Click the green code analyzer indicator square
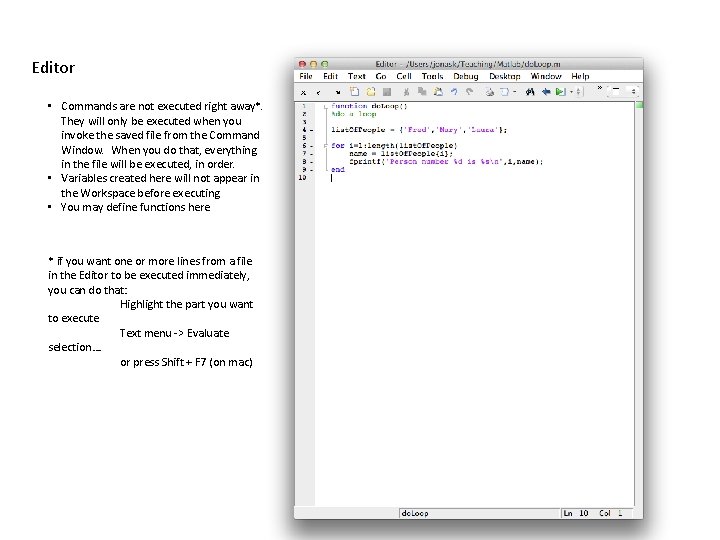The image size is (720, 540). (x=639, y=106)
